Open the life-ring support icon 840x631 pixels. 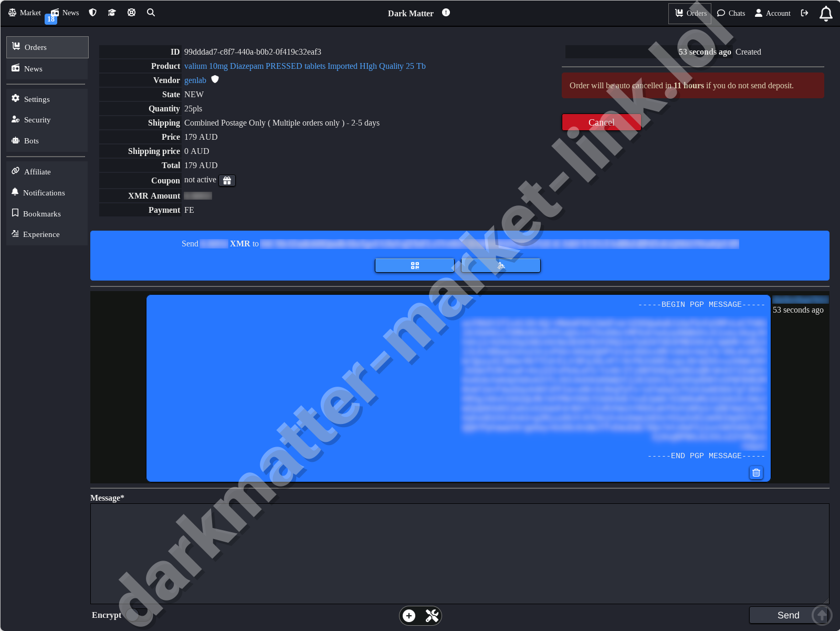click(131, 13)
